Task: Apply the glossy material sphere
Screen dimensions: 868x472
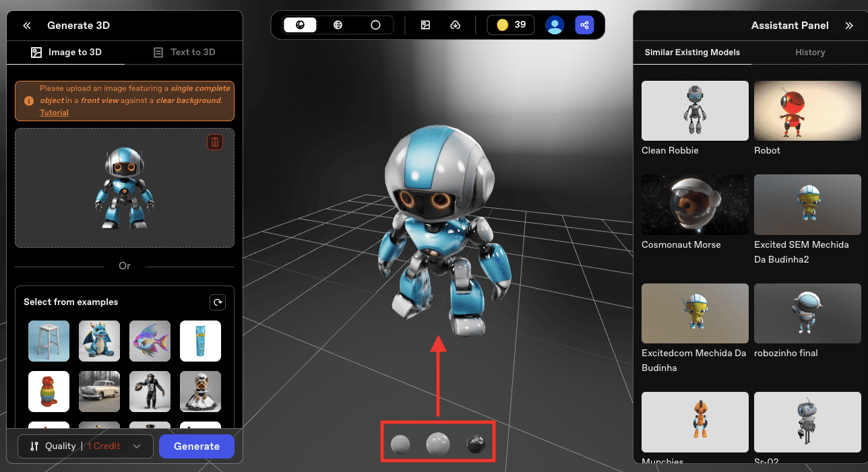Action: (439, 442)
